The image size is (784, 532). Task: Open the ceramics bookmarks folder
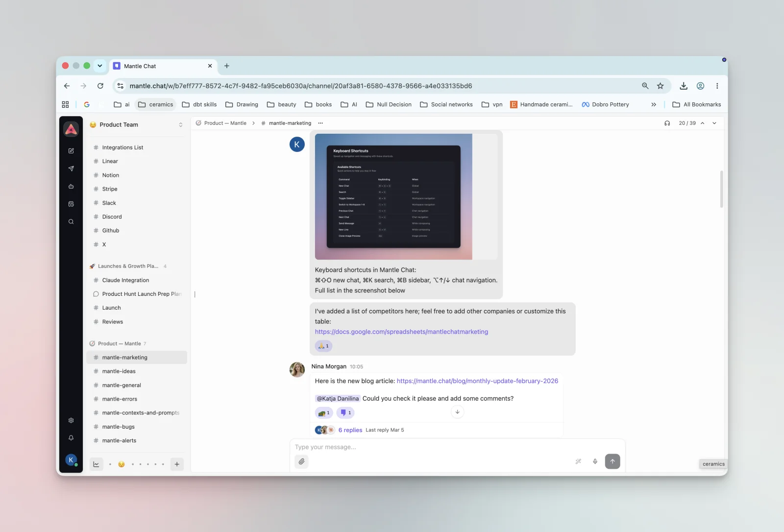pyautogui.click(x=156, y=104)
